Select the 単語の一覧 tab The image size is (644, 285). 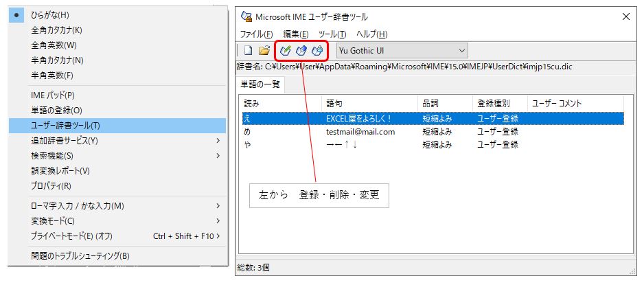(x=260, y=84)
